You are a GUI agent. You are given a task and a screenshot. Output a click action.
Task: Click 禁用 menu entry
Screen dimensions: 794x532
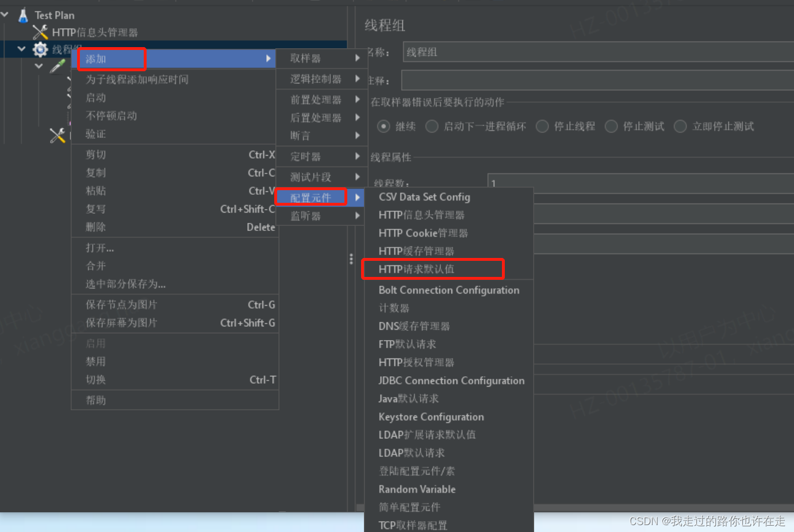pos(175,361)
